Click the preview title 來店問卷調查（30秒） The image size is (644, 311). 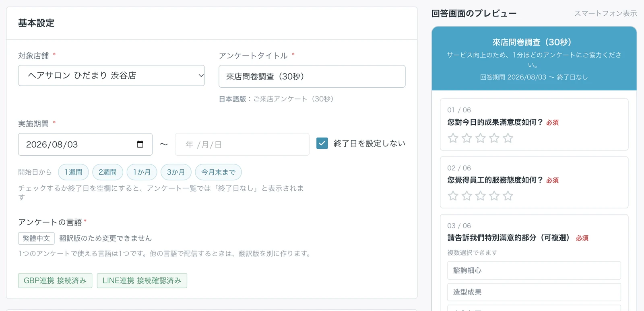click(x=534, y=42)
